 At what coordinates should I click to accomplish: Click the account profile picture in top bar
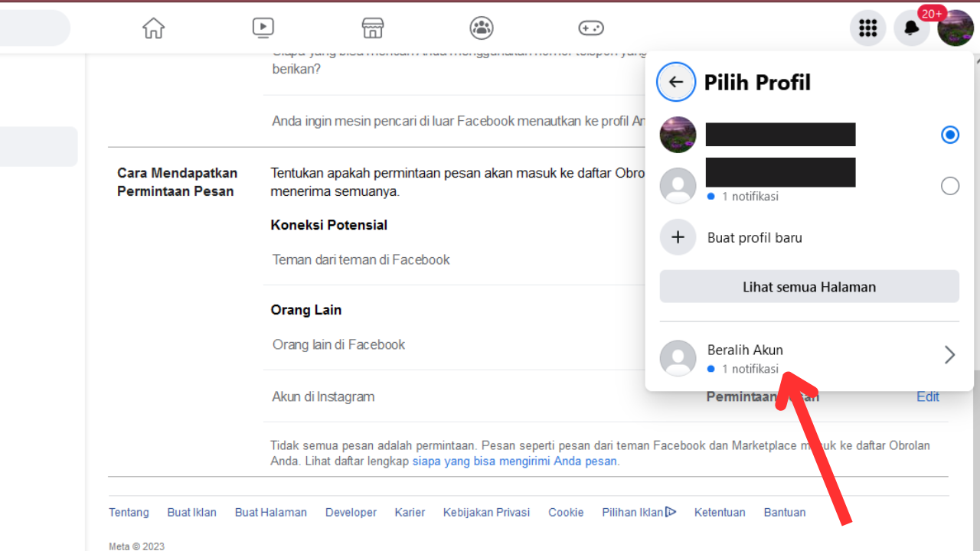pyautogui.click(x=955, y=29)
